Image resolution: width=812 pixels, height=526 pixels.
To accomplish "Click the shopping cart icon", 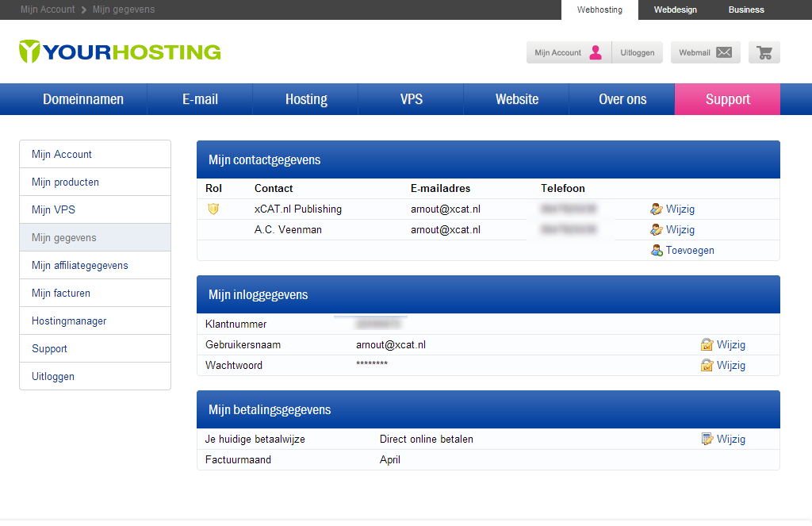I will 764,52.
